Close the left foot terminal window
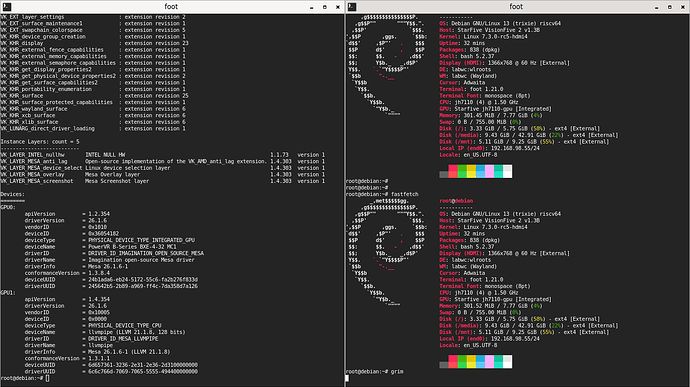The width and height of the screenshot is (690, 387). (338, 7)
